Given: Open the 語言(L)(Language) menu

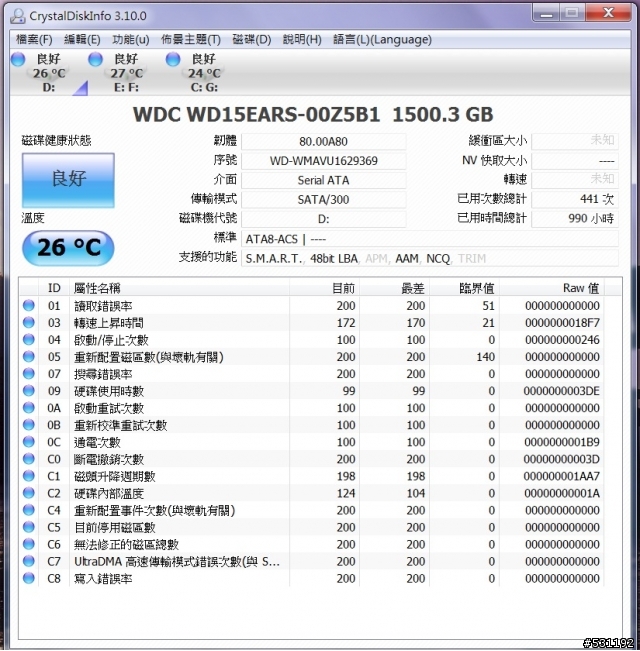Looking at the screenshot, I should 382,39.
